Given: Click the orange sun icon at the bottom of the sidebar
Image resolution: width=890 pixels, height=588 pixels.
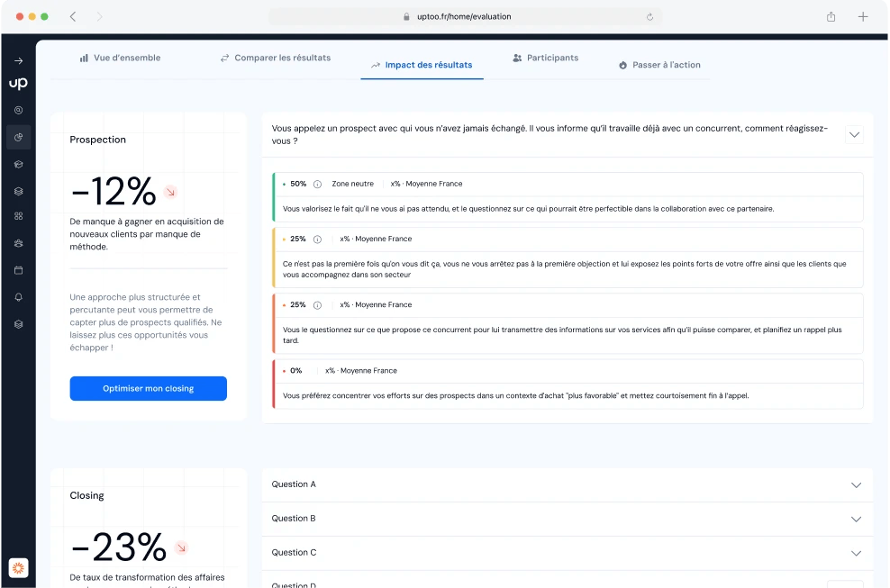Looking at the screenshot, I should click(x=18, y=567).
